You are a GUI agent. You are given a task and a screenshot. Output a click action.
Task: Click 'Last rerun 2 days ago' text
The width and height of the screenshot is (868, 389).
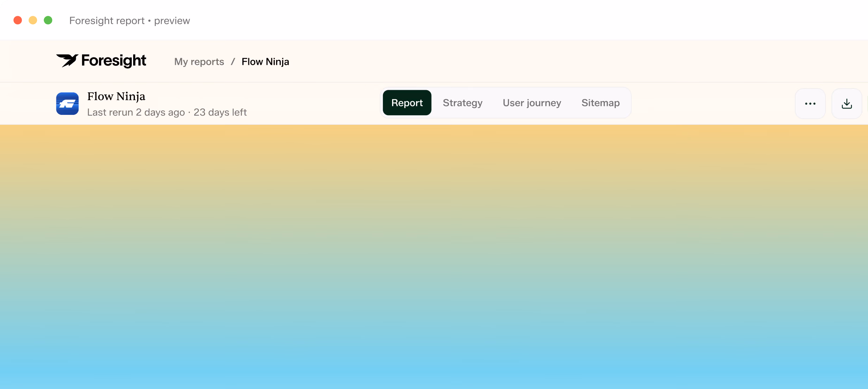pyautogui.click(x=136, y=112)
